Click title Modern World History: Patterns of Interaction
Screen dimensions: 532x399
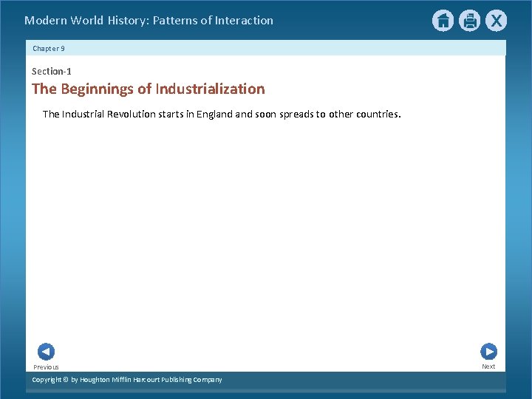click(x=149, y=21)
